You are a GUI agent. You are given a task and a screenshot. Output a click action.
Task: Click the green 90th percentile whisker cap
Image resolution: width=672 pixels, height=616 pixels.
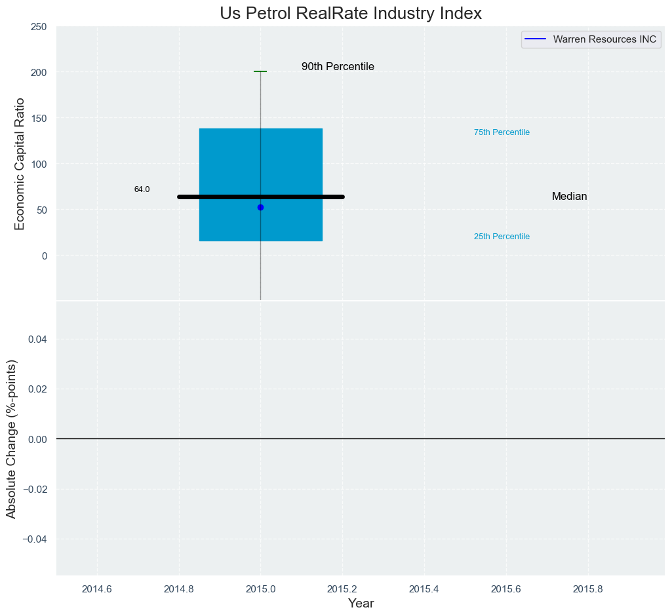point(260,71)
